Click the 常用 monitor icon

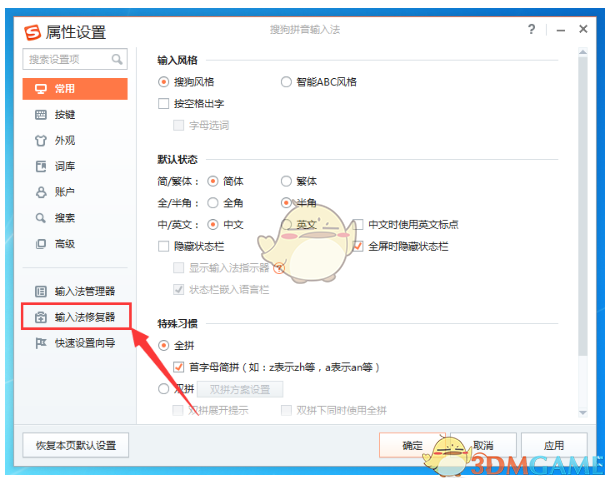(41, 89)
